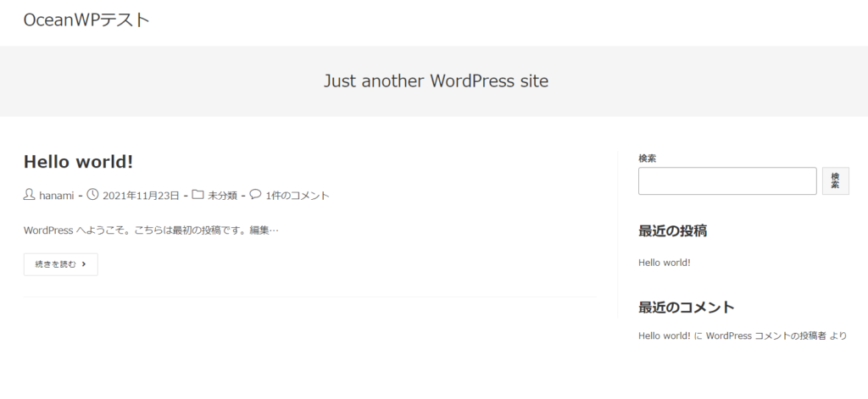Click the comment bubble icon
This screenshot has height=399, width=868.
click(x=255, y=194)
